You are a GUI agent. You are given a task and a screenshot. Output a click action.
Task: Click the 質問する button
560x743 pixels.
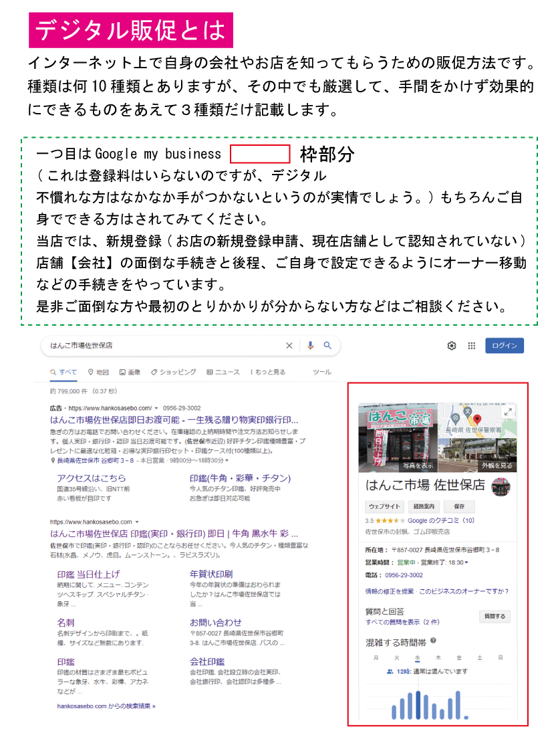pos(495,617)
